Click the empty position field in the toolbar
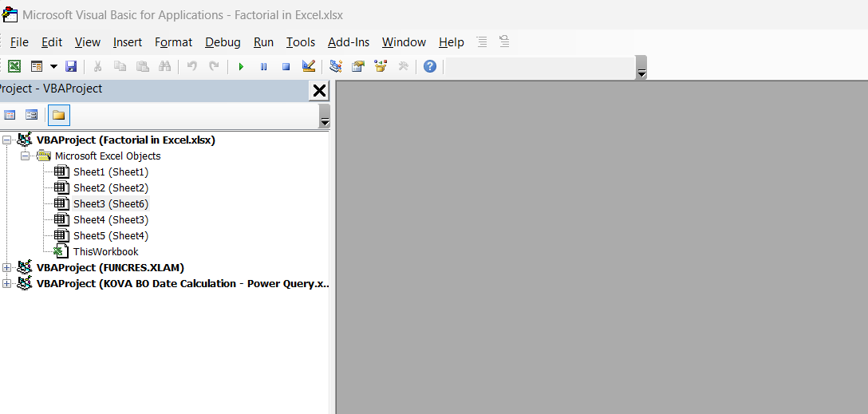This screenshot has width=868, height=414. (x=540, y=66)
